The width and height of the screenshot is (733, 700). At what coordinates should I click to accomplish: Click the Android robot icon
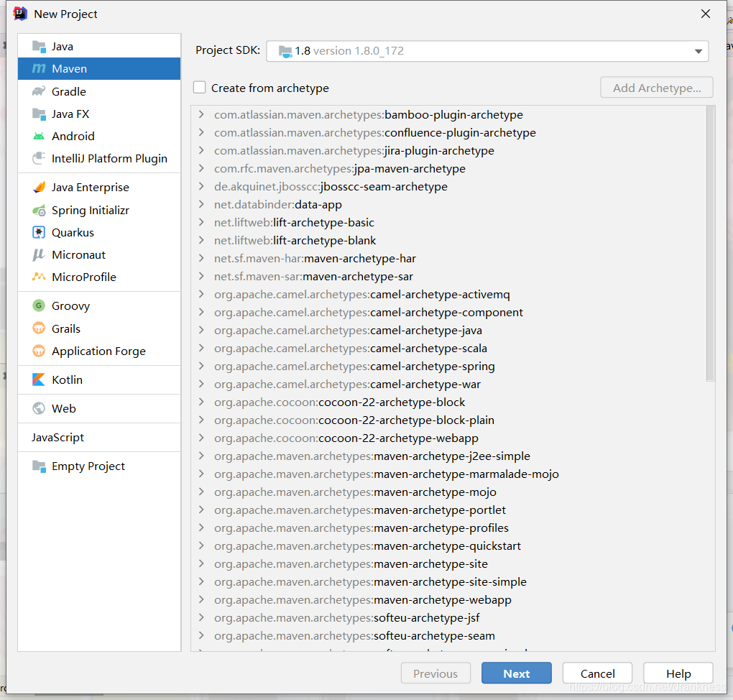tap(39, 136)
